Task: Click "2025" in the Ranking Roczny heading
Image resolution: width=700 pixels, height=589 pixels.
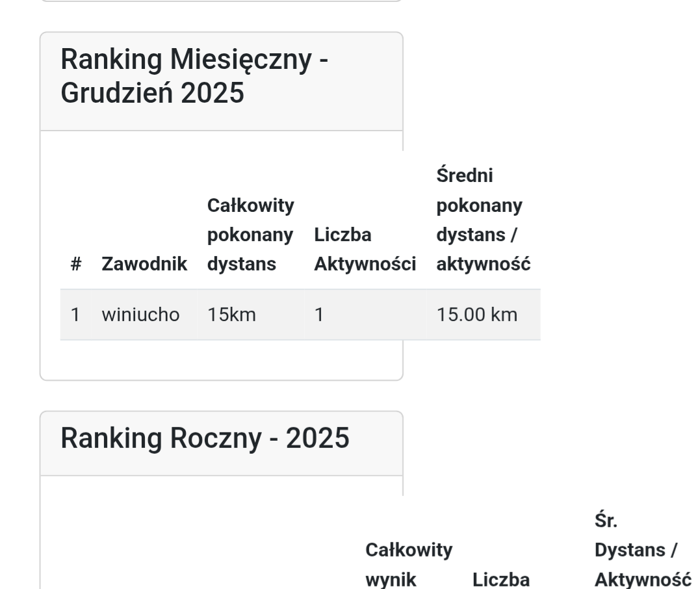Action: [x=317, y=439]
